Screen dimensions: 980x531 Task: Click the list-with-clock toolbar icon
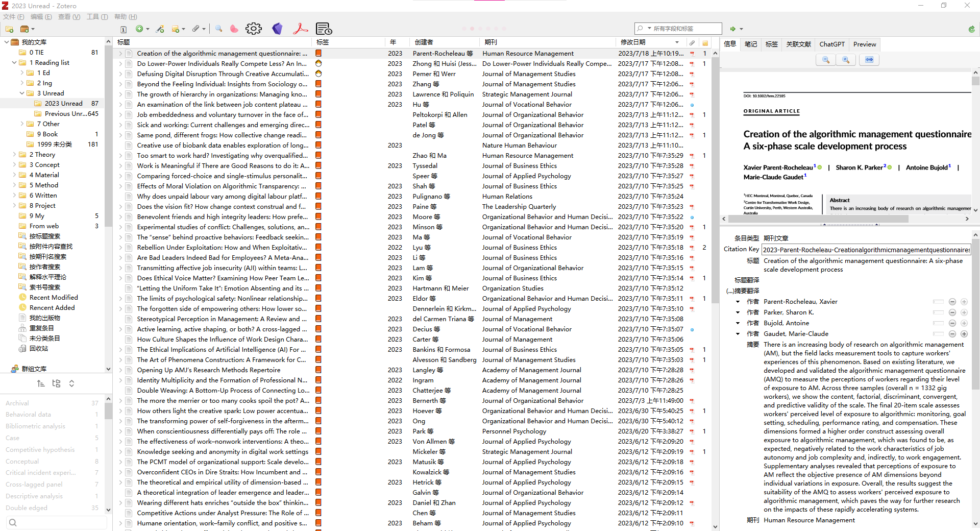click(324, 29)
